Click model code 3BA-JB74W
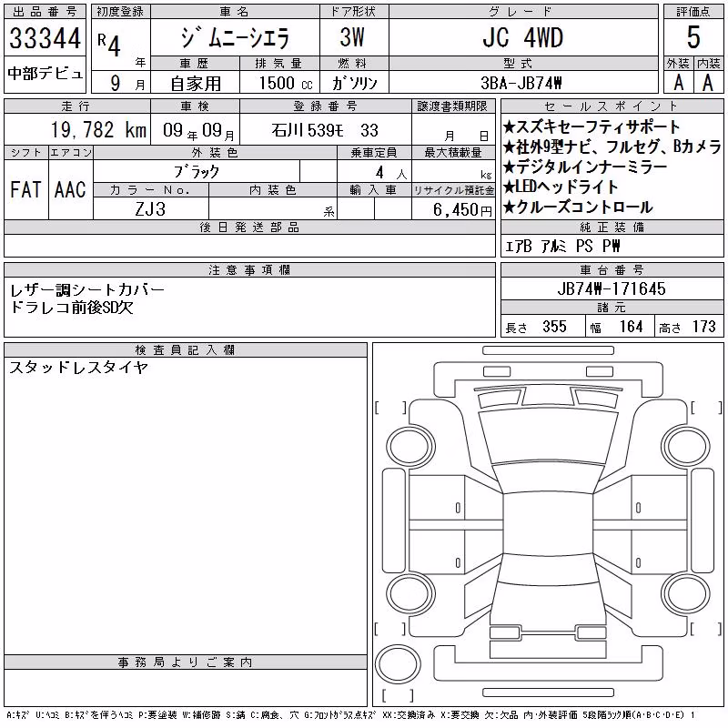Image resolution: width=728 pixels, height=728 pixels. (x=521, y=83)
